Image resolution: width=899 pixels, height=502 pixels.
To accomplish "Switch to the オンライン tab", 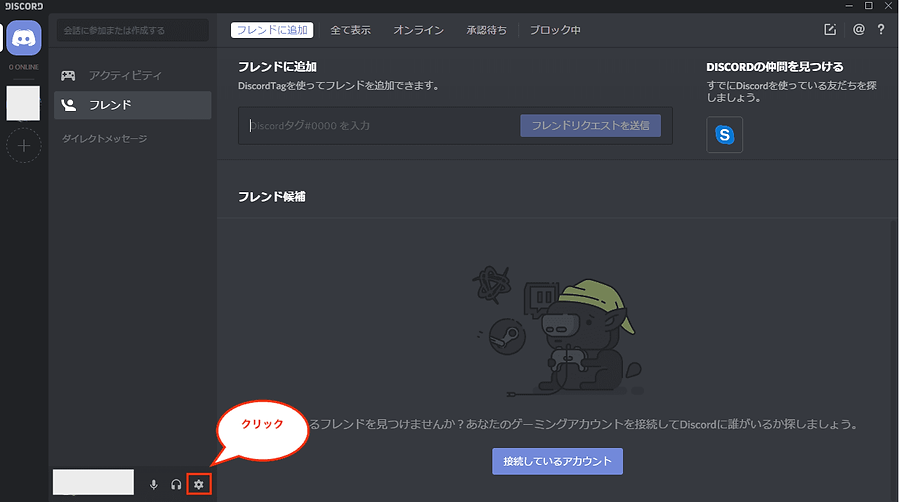I will pos(419,30).
